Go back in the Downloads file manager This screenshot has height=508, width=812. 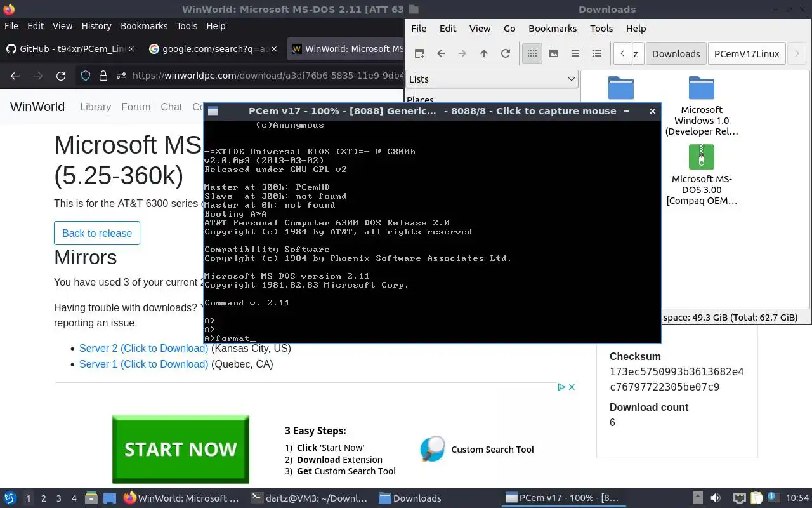click(441, 53)
